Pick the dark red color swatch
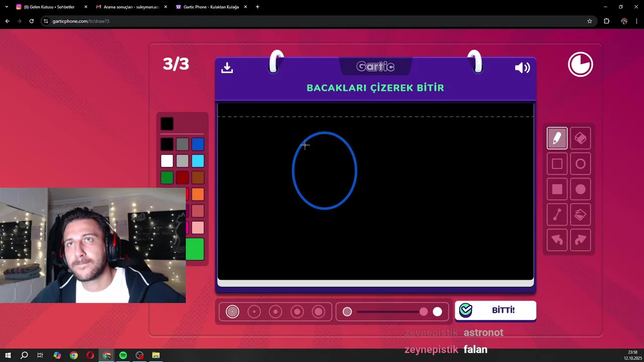The image size is (644, 362). coord(182,177)
